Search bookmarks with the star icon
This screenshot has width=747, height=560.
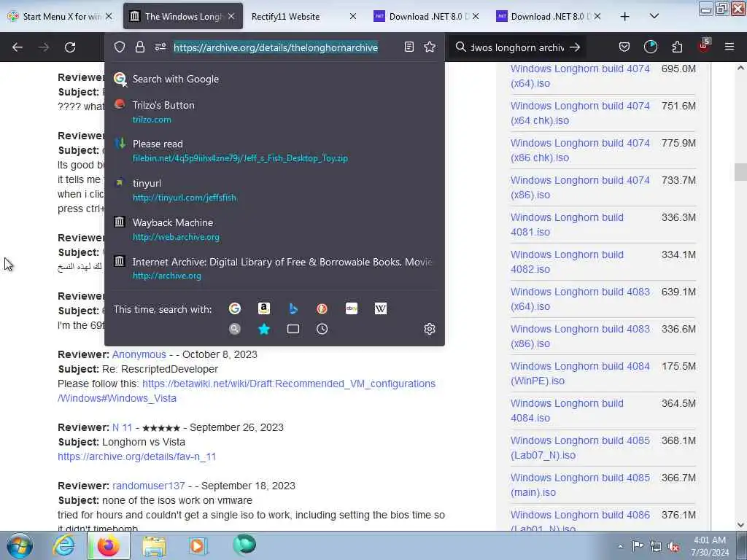(264, 329)
